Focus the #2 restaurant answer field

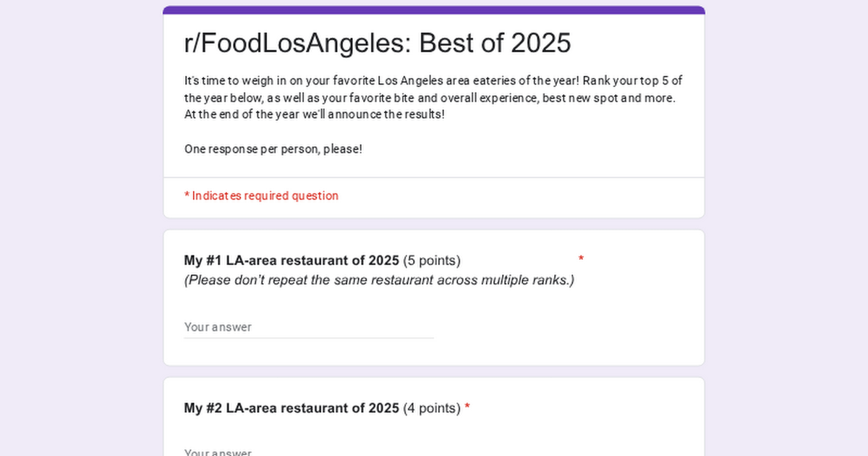click(x=308, y=452)
